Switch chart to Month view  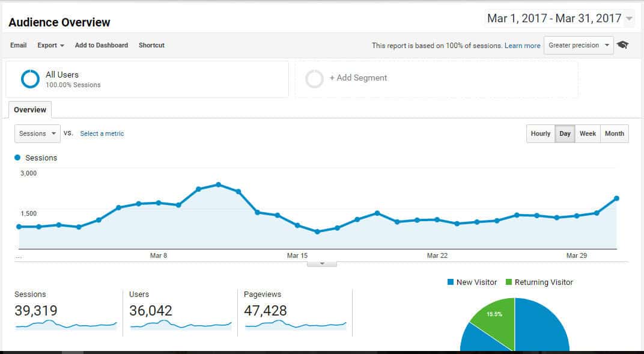[x=615, y=133]
